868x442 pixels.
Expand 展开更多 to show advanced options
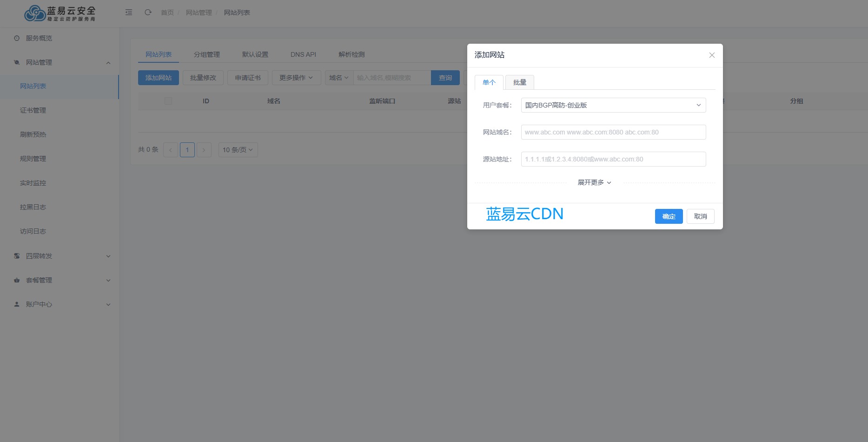tap(594, 182)
